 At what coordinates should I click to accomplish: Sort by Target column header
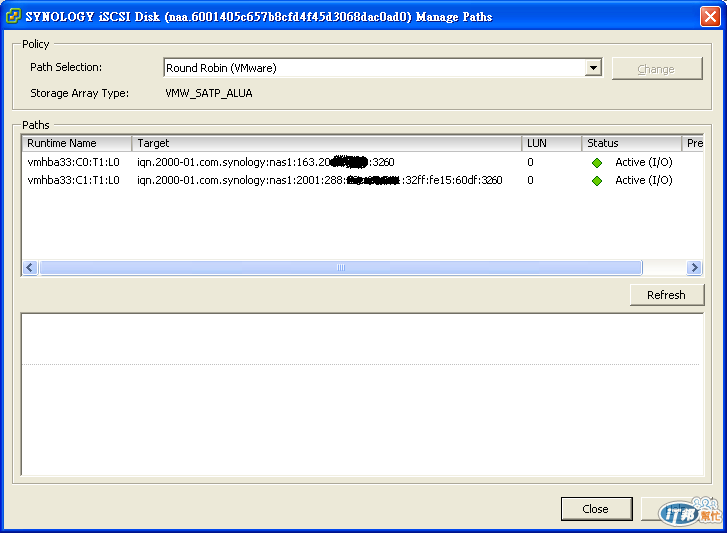(326, 143)
